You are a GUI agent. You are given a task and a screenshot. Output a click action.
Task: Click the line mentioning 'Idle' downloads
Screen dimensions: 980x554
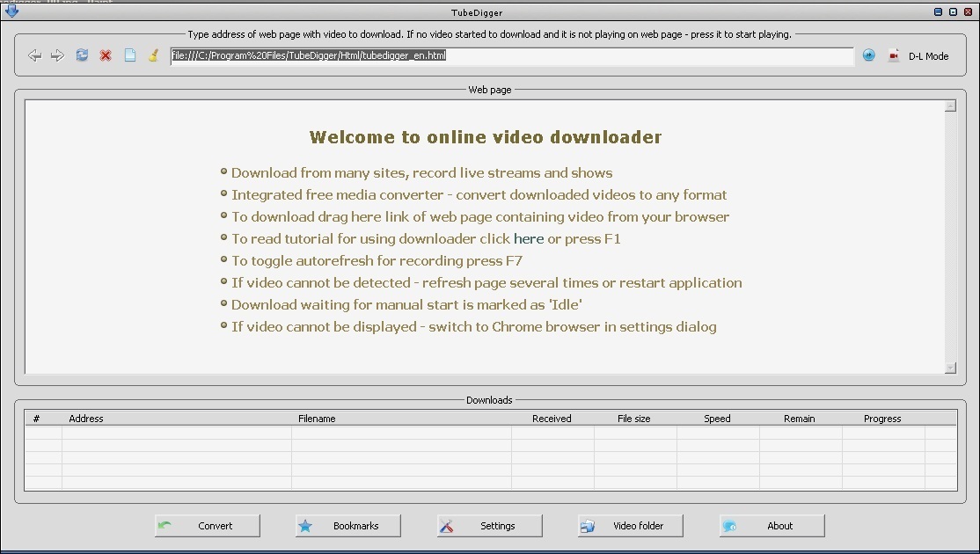(407, 305)
